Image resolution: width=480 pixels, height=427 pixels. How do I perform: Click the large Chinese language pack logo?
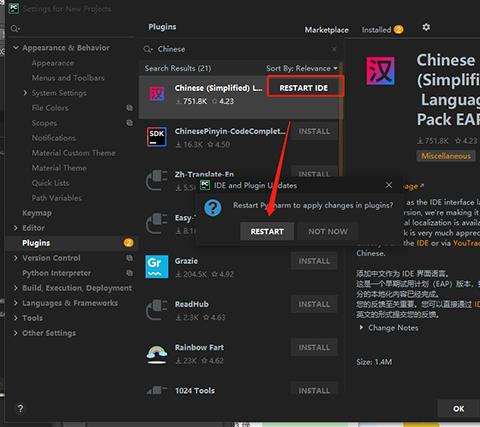tap(381, 71)
